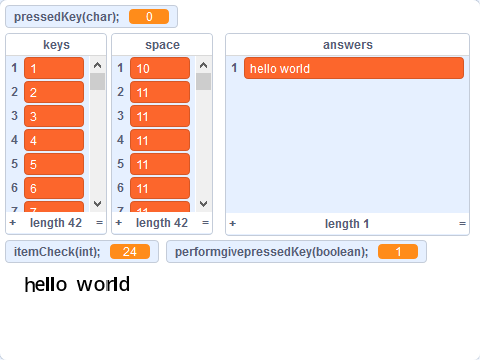The image size is (480, 360).
Task: Select space list item 4 value 11
Action: pyautogui.click(x=160, y=140)
